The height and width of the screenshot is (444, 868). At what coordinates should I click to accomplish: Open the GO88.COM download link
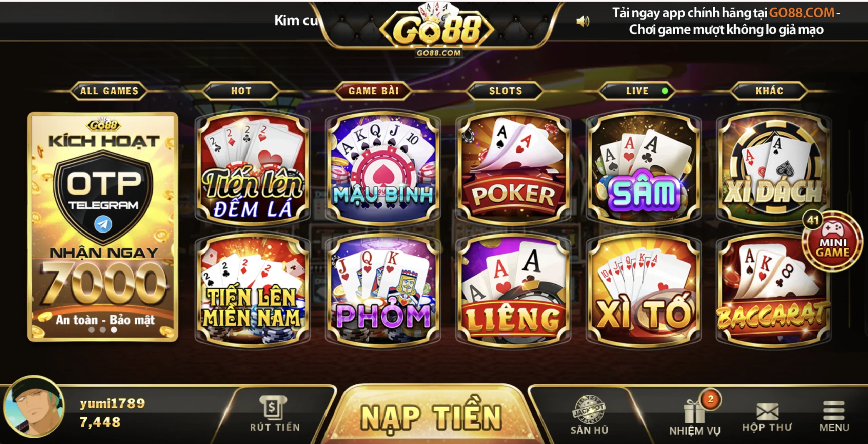801,13
